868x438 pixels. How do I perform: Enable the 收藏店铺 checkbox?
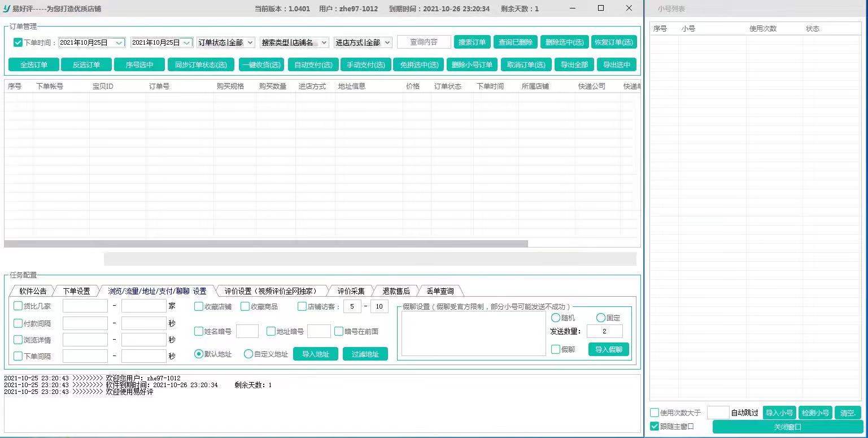pyautogui.click(x=199, y=306)
